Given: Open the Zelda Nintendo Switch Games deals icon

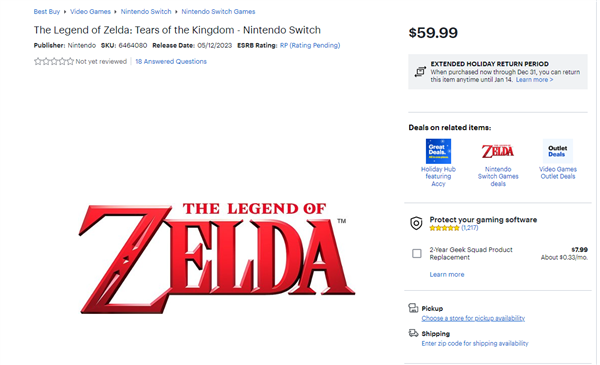Looking at the screenshot, I should tap(498, 151).
